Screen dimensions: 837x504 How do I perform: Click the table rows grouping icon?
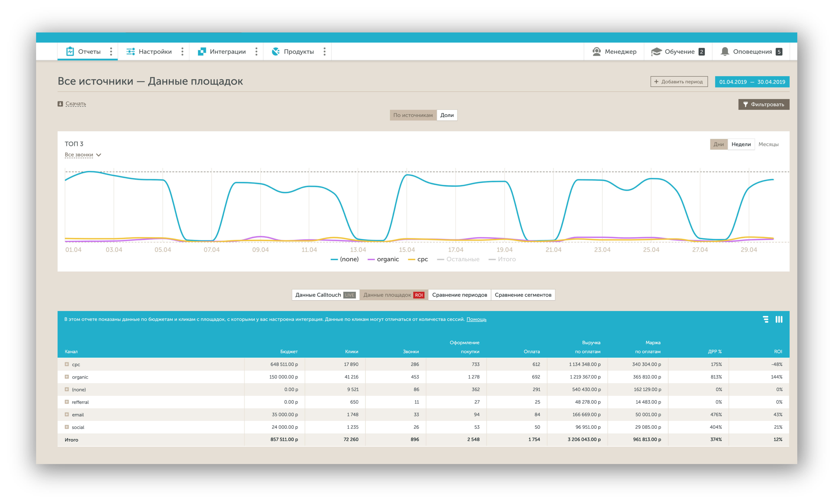[x=766, y=319]
